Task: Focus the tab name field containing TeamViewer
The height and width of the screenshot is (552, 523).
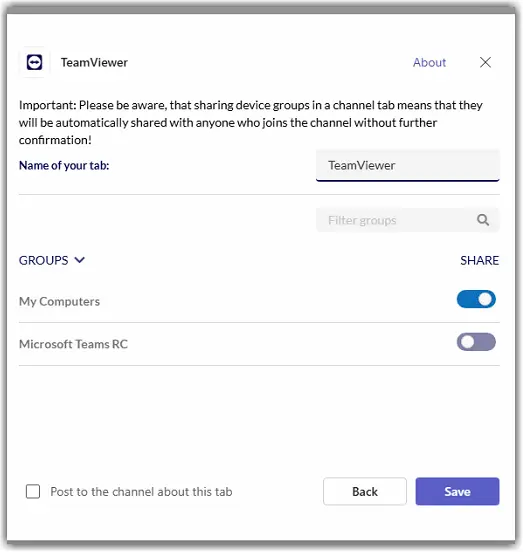Action: [408, 165]
